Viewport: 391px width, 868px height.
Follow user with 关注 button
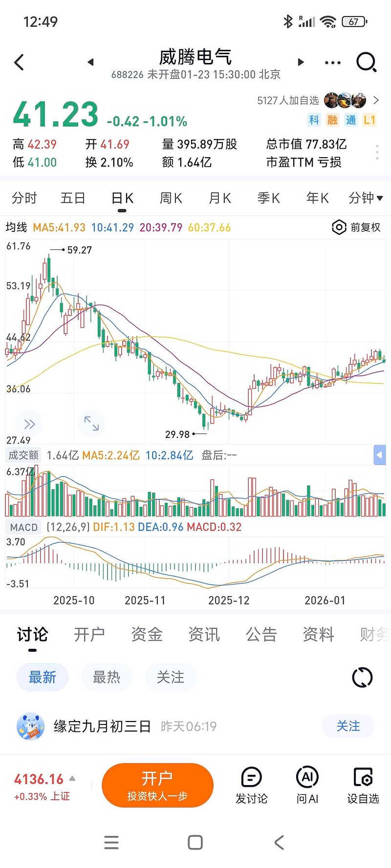[348, 726]
